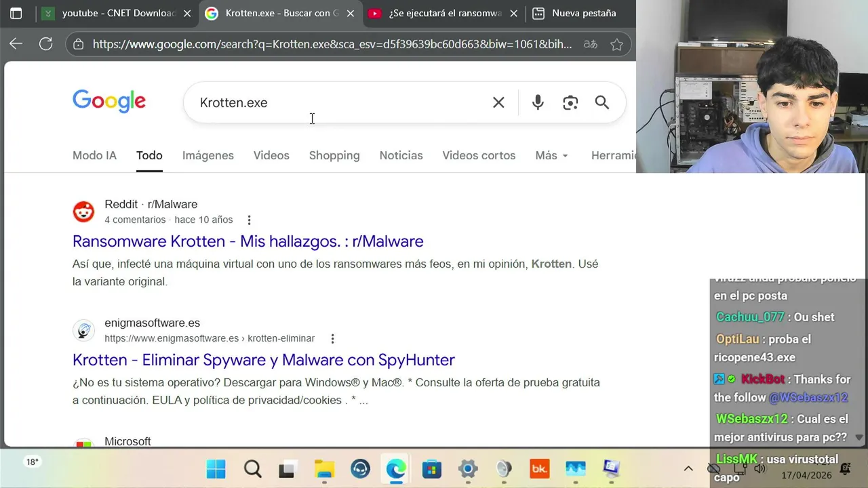Go back with the browser back arrow
Screen dimensions: 868x488
[x=16, y=44]
